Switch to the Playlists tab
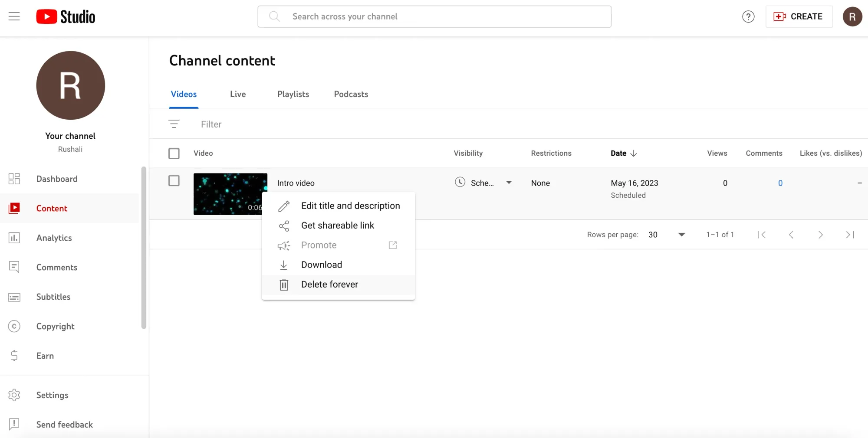Screen dimensions: 868x438 [293, 94]
